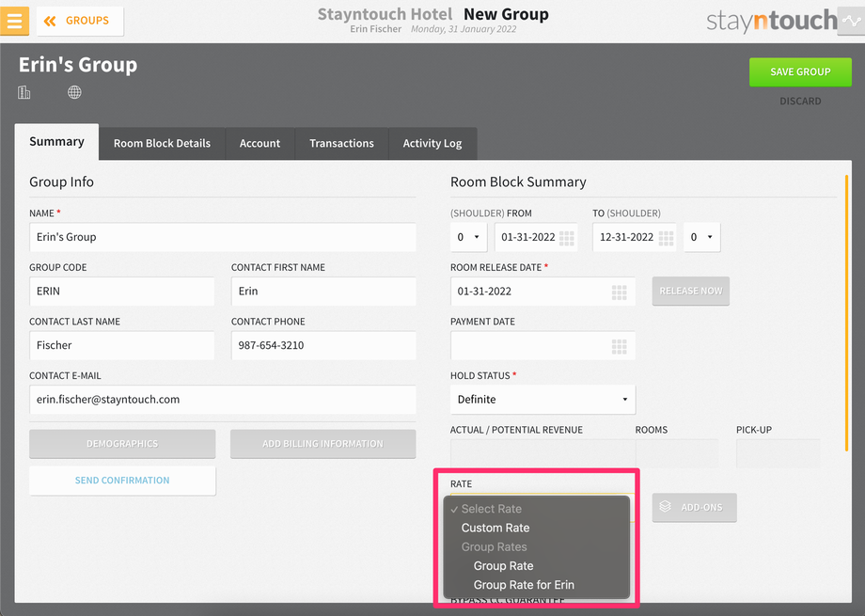Click the Contact Phone field
865x616 pixels.
pyautogui.click(x=323, y=345)
